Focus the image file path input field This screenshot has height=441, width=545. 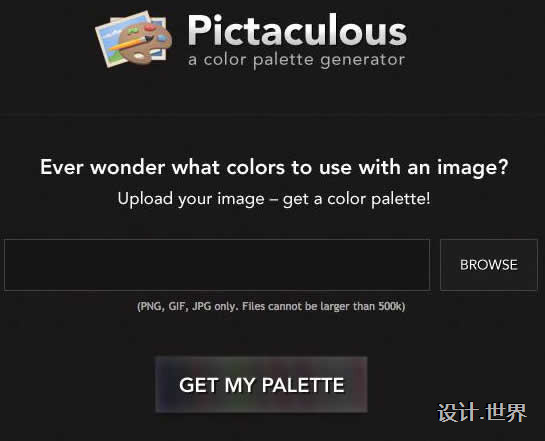pyautogui.click(x=217, y=265)
